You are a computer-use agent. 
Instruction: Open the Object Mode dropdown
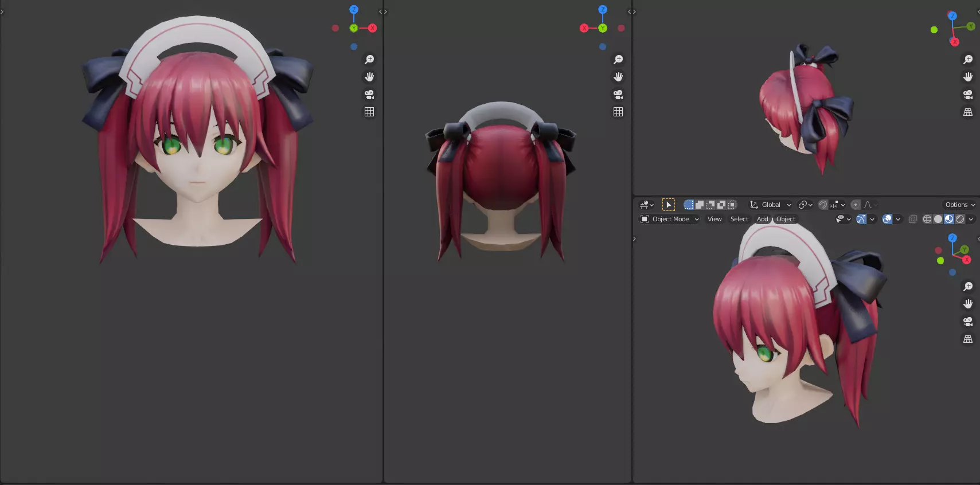pyautogui.click(x=669, y=219)
